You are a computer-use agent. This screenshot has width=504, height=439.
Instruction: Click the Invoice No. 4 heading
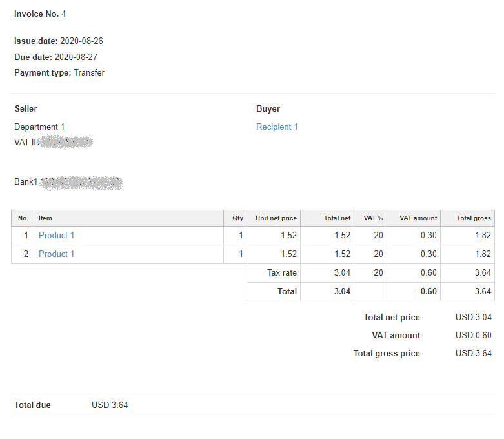coord(40,14)
